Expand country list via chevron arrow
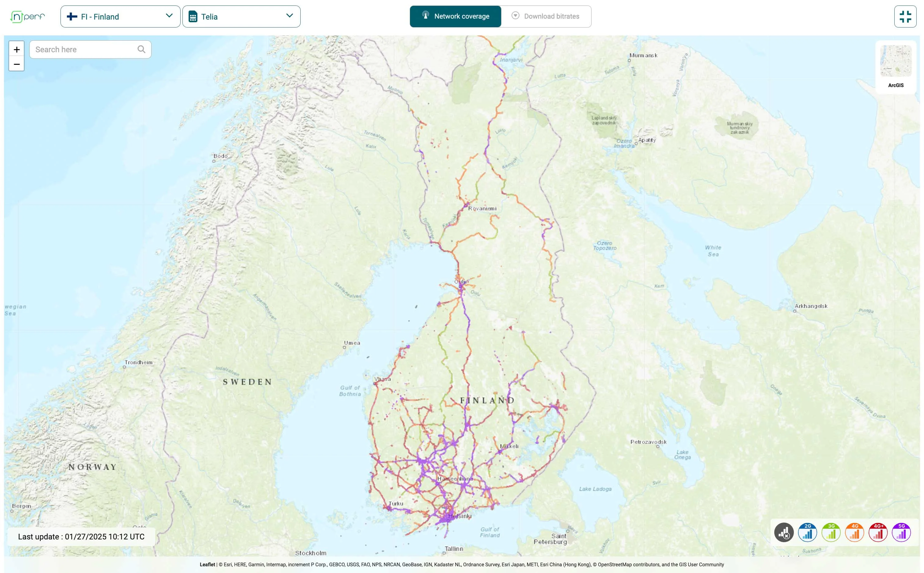This screenshot has width=924, height=573. 169,16
